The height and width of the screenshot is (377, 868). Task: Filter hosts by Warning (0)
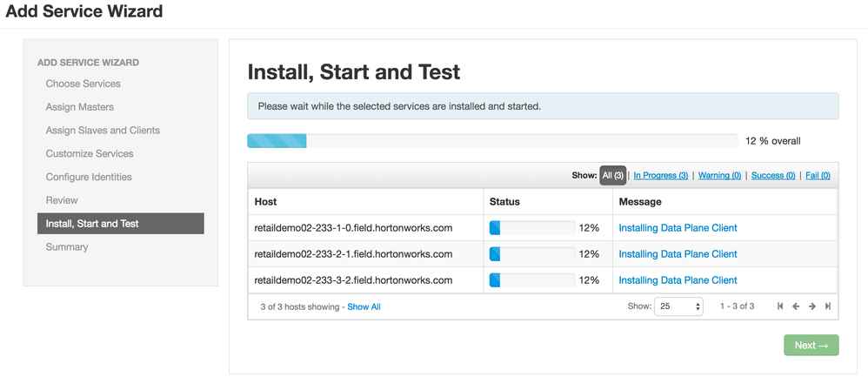[719, 176]
